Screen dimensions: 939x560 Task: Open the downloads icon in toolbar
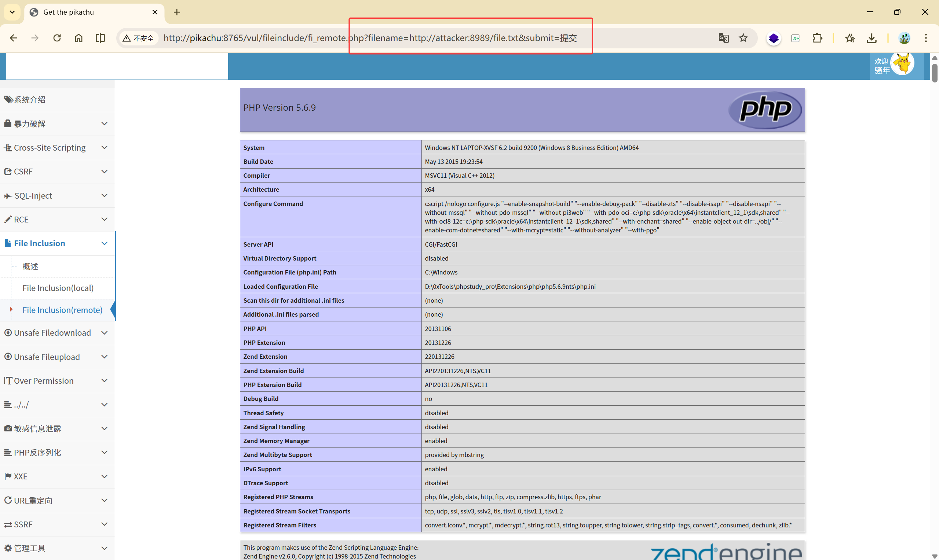point(872,38)
